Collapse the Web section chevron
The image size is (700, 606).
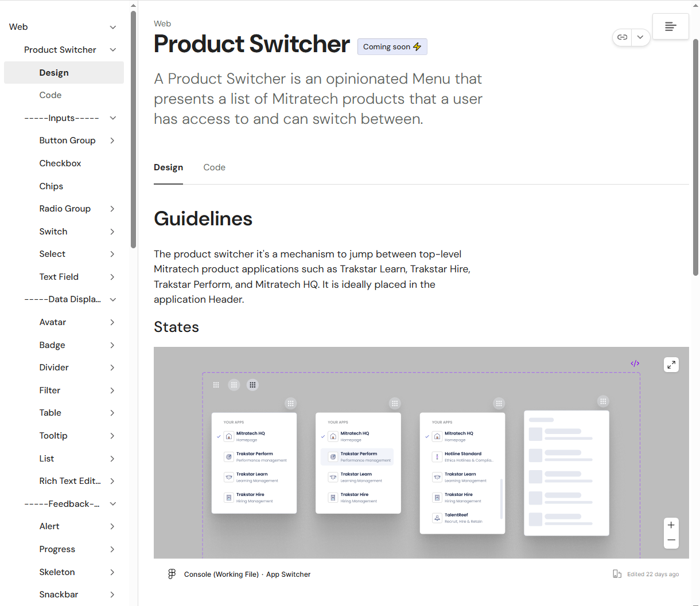[x=113, y=27]
